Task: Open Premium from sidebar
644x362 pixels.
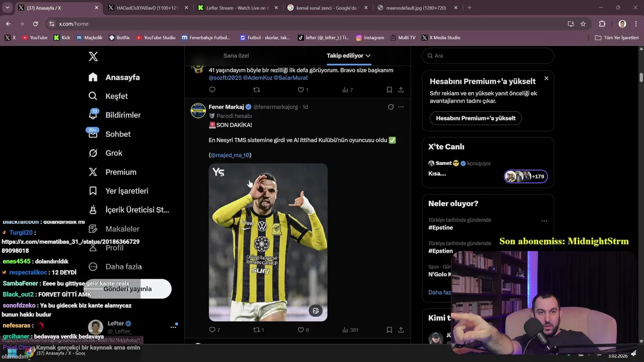Action: 113,172
